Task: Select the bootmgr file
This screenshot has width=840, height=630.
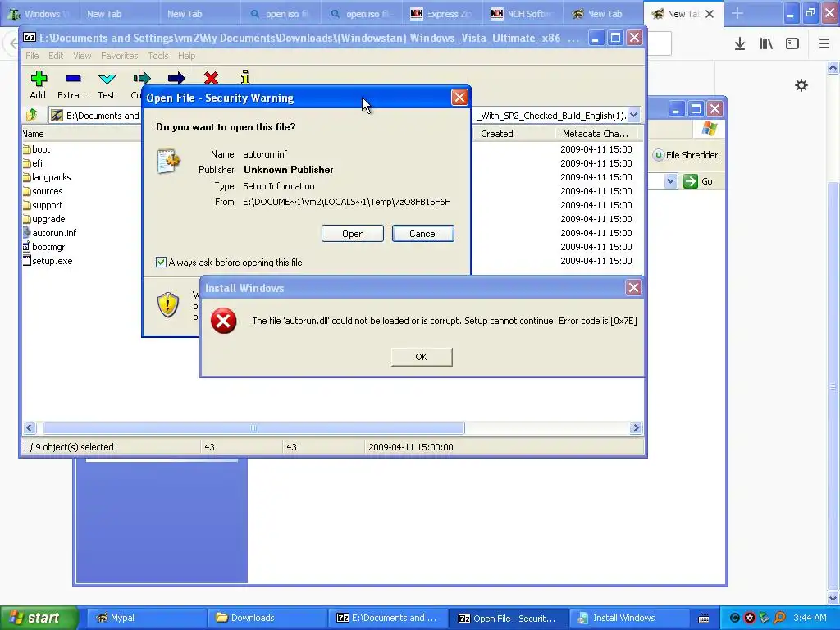Action: (x=44, y=246)
